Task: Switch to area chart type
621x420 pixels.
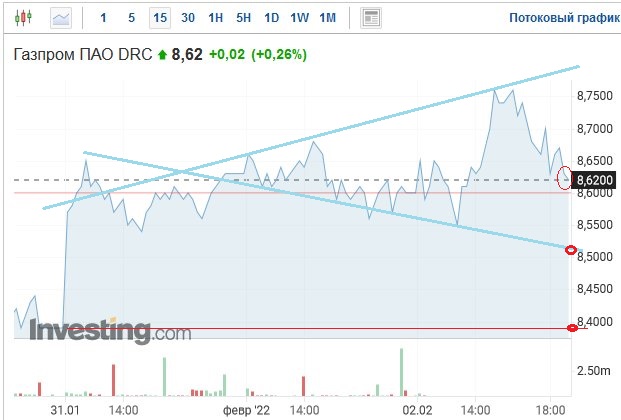Action: tap(61, 18)
